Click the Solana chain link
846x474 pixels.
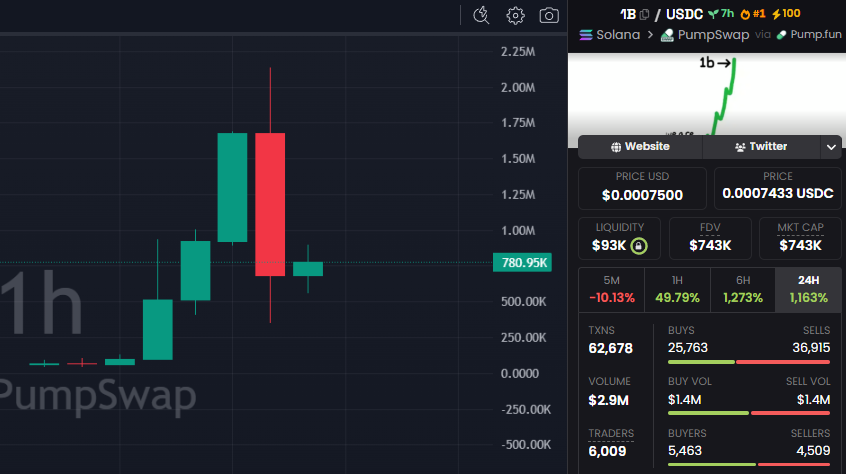(609, 35)
